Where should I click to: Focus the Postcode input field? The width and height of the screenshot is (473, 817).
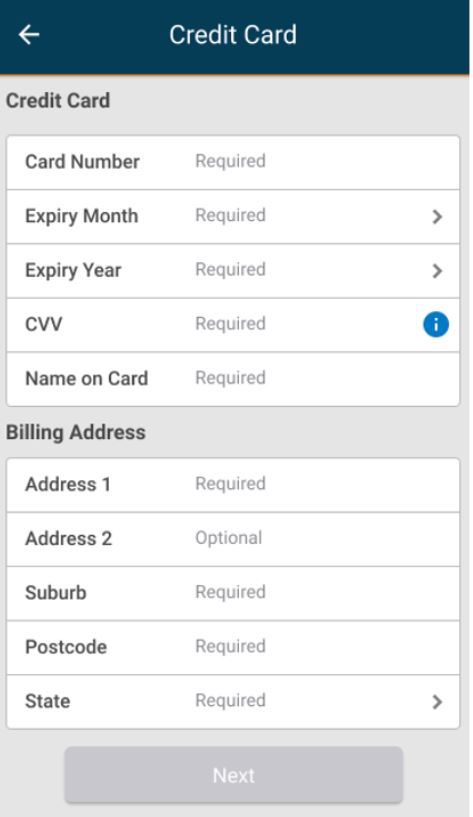point(233,647)
